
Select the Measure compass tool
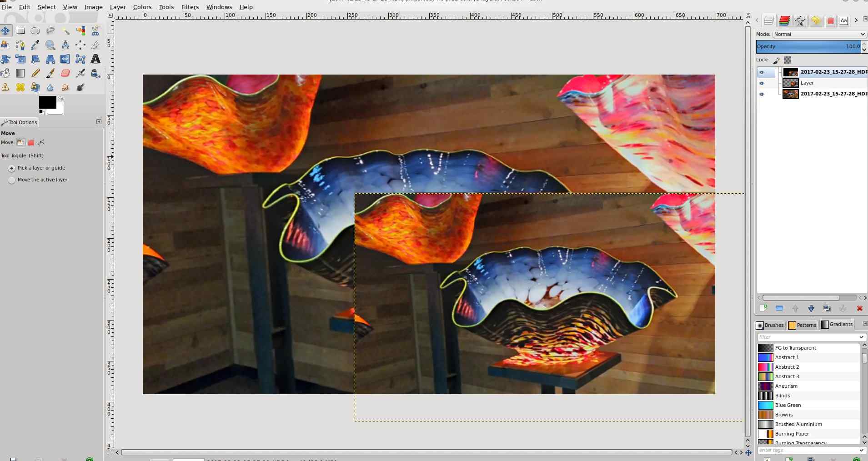(x=65, y=45)
